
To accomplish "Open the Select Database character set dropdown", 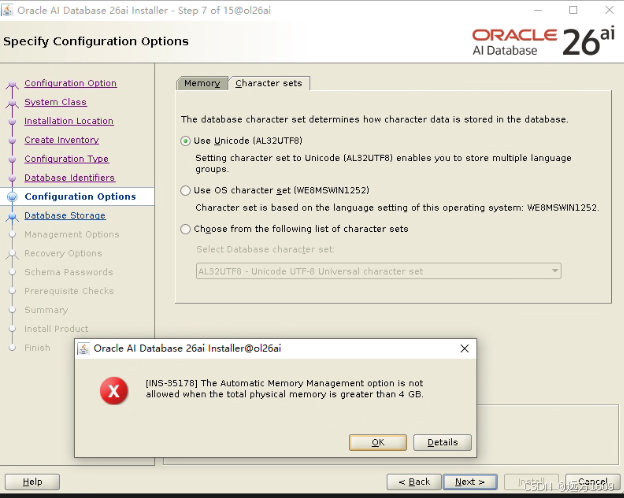I will click(x=378, y=271).
